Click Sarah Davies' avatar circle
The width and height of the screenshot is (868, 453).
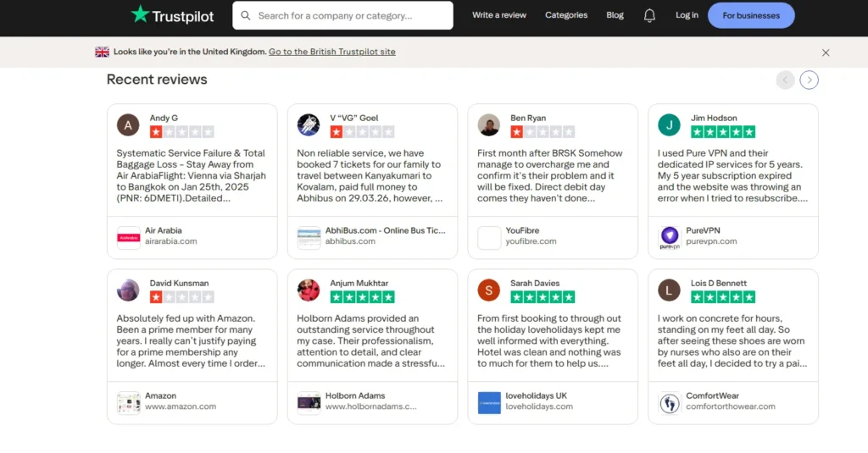coord(488,290)
